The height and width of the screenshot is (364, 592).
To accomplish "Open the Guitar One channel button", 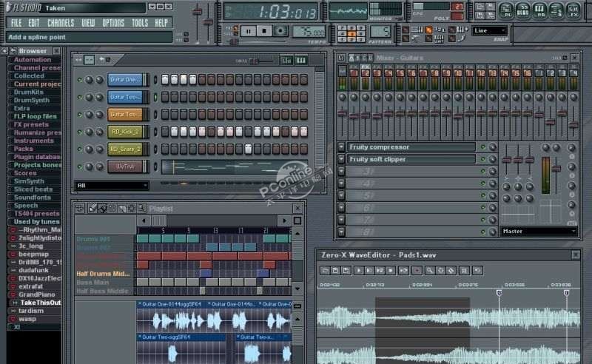I will [125, 79].
